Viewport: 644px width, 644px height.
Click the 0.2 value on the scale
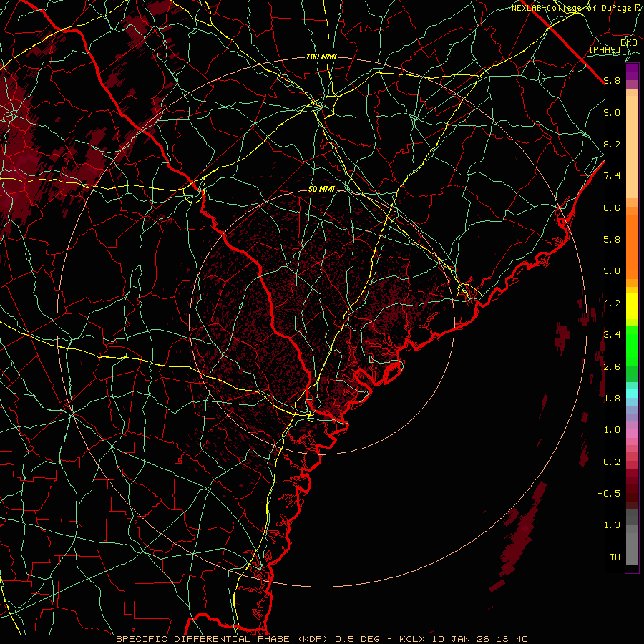click(612, 462)
